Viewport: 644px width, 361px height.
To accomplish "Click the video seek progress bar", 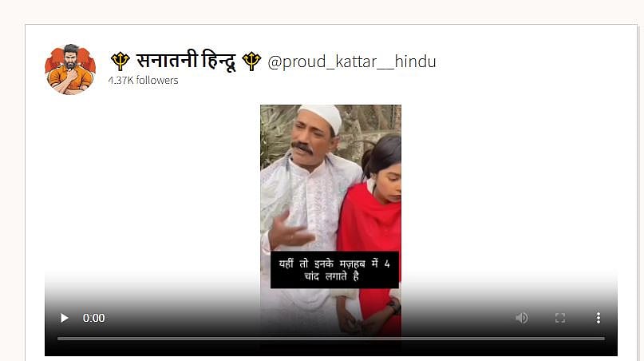I will (331, 339).
